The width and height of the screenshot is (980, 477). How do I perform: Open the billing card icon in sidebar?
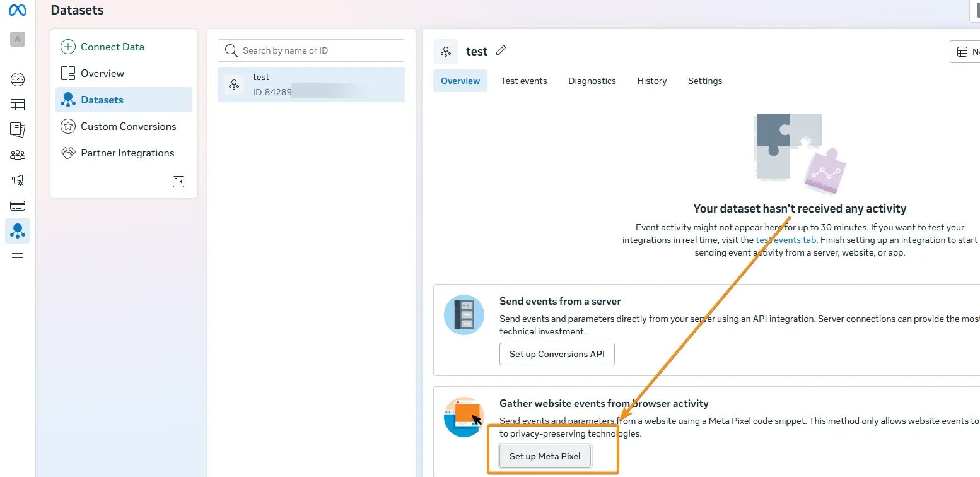pos(18,206)
